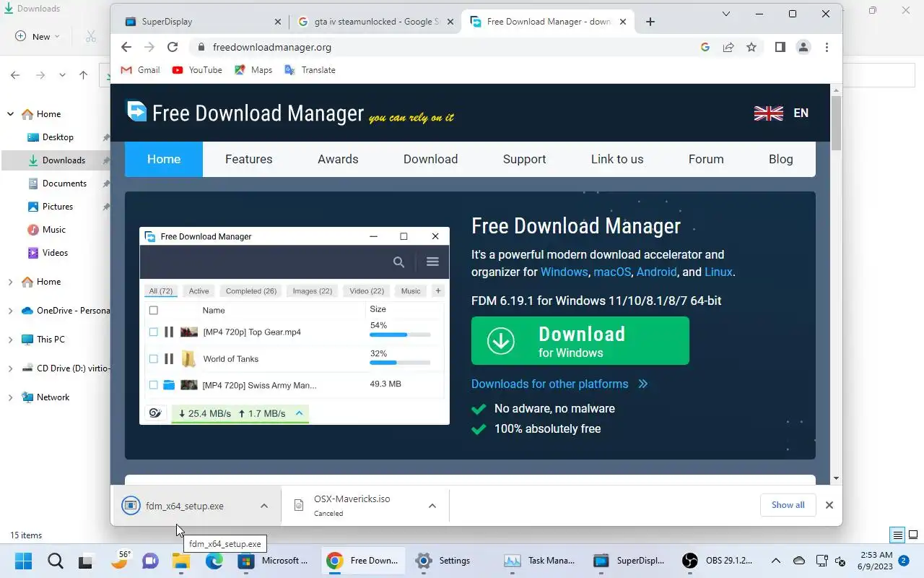The height and width of the screenshot is (578, 924).
Task: Expand the OneDrive tree node
Action: click(x=10, y=311)
